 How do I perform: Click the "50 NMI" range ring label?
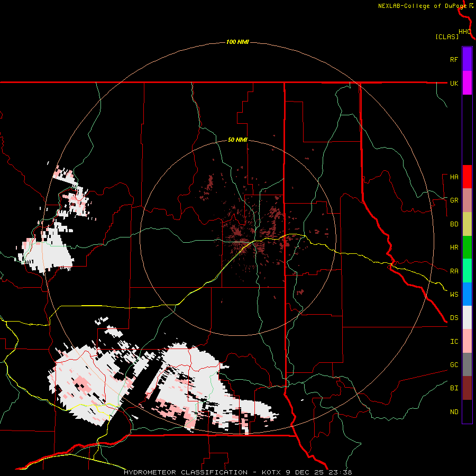[x=237, y=140]
